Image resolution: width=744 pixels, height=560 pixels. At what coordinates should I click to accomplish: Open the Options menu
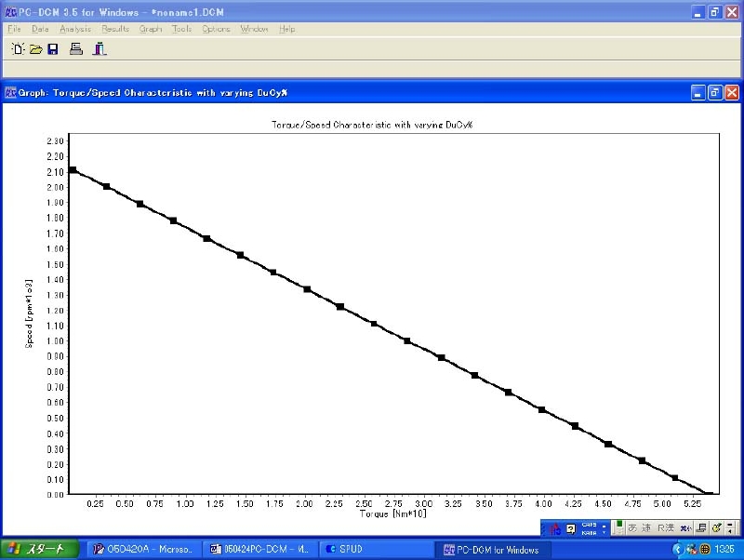(x=216, y=29)
